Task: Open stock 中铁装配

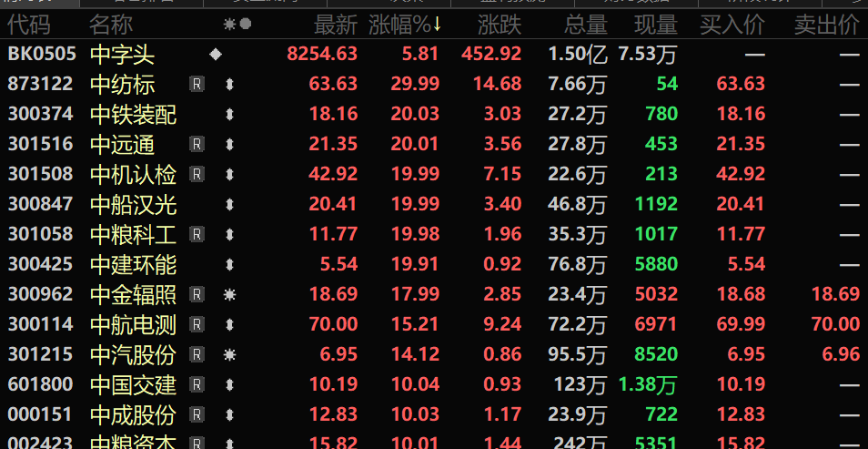Action: (134, 114)
